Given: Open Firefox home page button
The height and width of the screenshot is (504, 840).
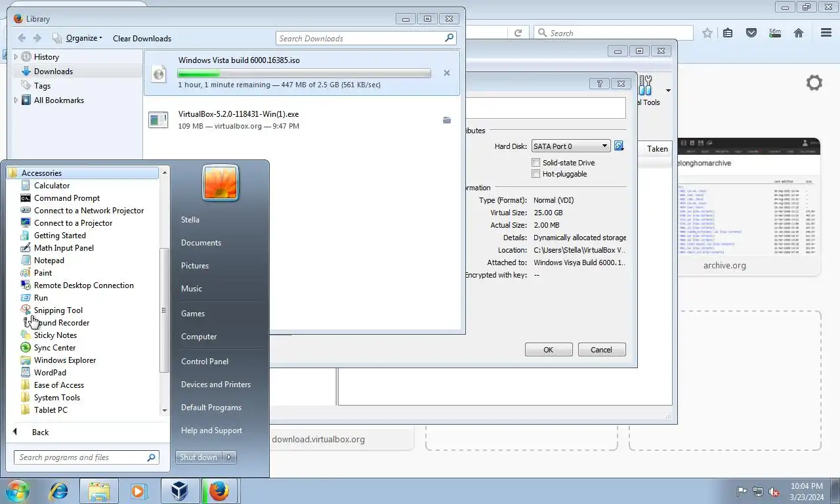Looking at the screenshot, I should 799,33.
